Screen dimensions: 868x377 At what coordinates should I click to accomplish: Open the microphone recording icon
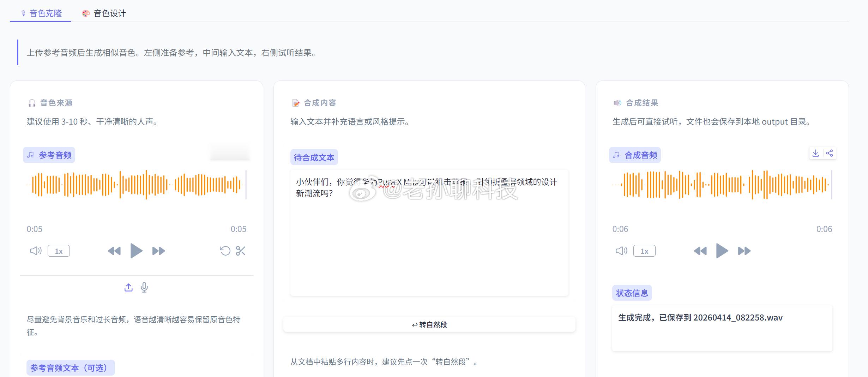coord(144,287)
